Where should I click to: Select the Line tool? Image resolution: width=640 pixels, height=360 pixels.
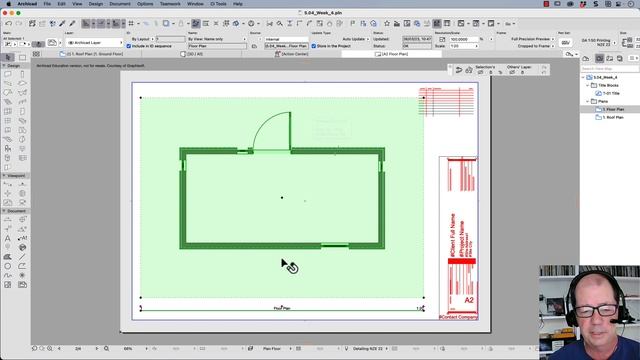(22, 257)
